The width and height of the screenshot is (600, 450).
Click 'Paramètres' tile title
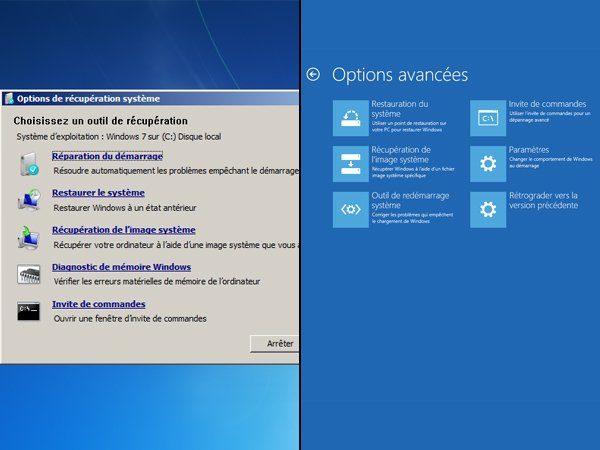(x=528, y=150)
